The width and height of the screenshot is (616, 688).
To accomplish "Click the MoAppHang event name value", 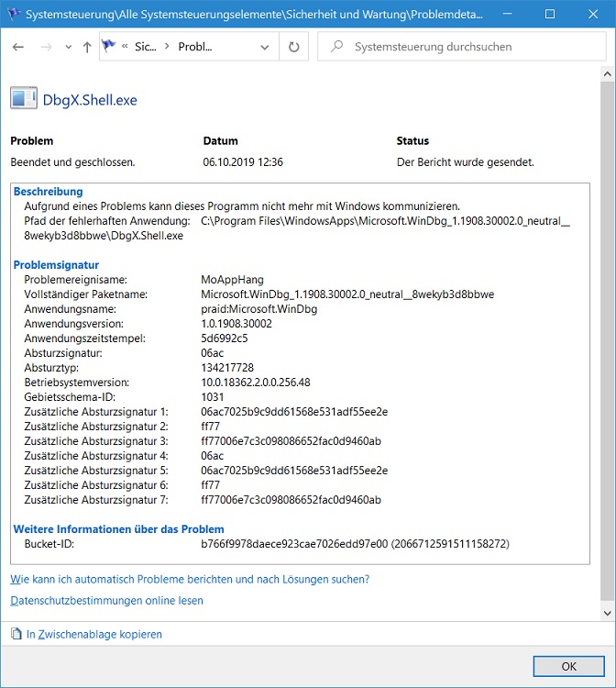I will [x=232, y=280].
